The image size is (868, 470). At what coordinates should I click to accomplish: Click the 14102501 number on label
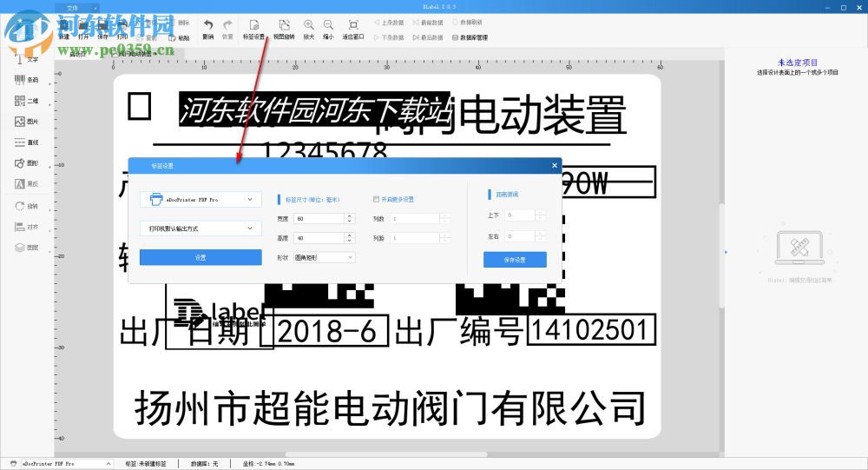[591, 330]
